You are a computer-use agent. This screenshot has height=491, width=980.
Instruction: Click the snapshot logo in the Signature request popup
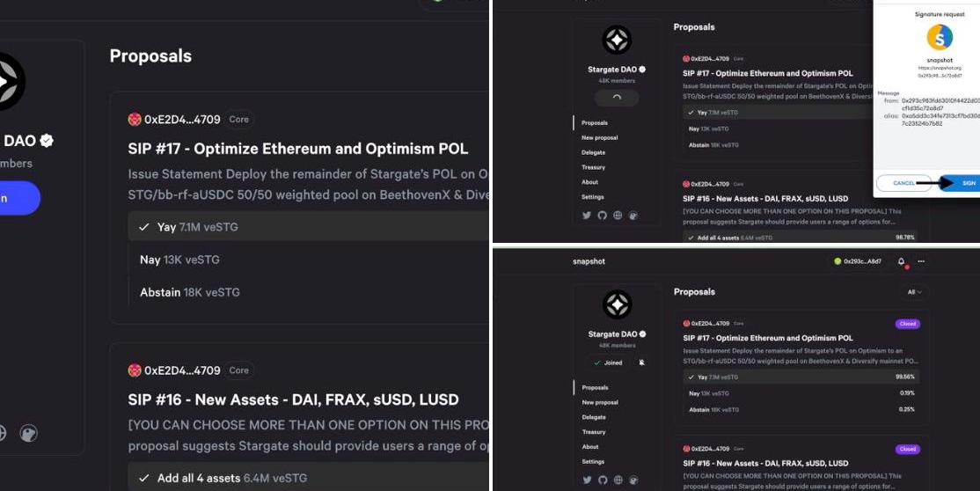pos(940,37)
